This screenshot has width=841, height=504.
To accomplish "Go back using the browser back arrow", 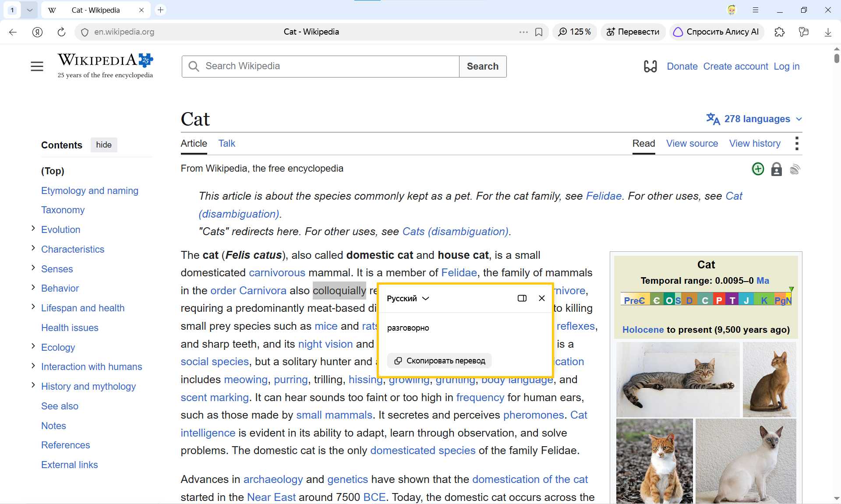I will 13,32.
